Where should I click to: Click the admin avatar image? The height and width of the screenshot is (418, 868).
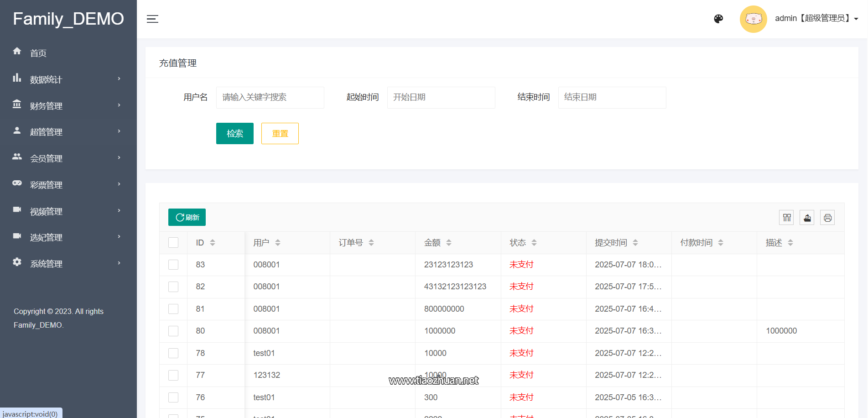(x=753, y=19)
